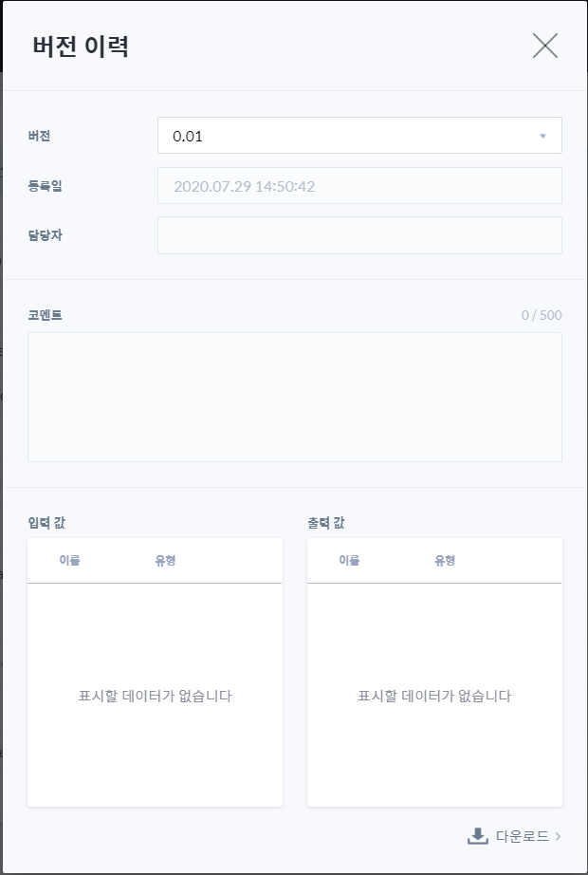Click the empty data message in 입력 값 table
Viewport: 588px width, 875px height.
155,696
